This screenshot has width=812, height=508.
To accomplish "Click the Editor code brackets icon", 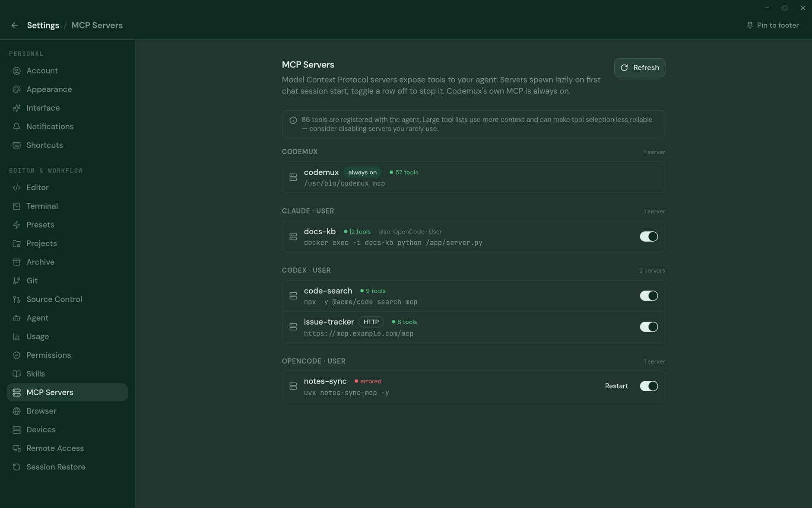I will point(16,188).
